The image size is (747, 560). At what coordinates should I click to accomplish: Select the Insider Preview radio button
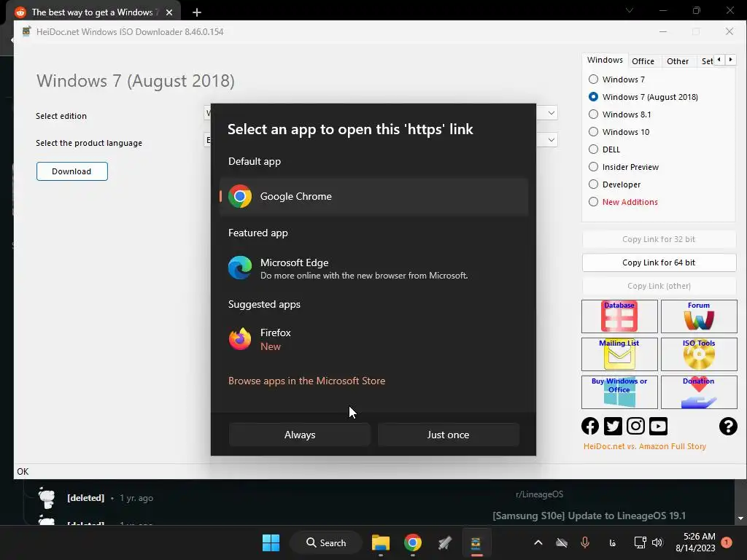click(x=593, y=167)
